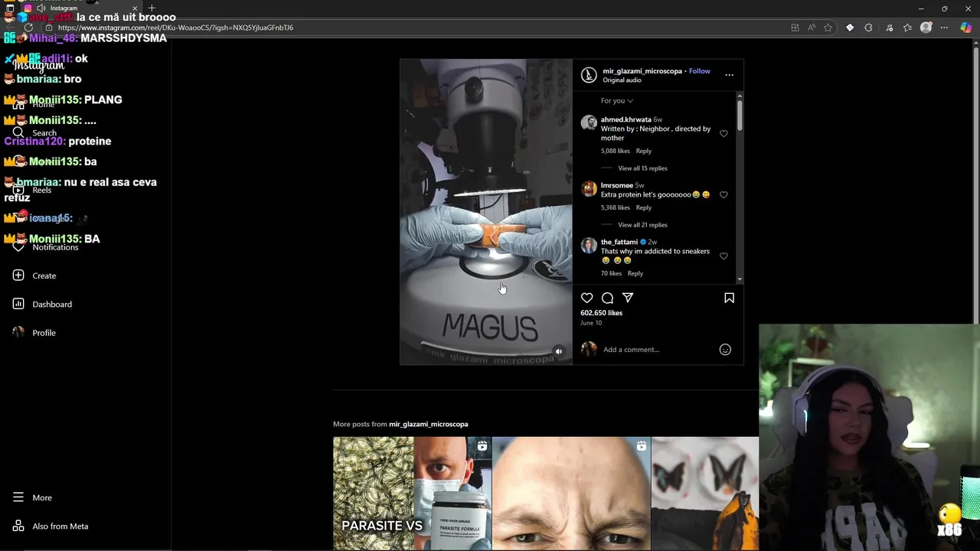Expand 'View all 21 replies'
980x551 pixels.
pos(642,225)
